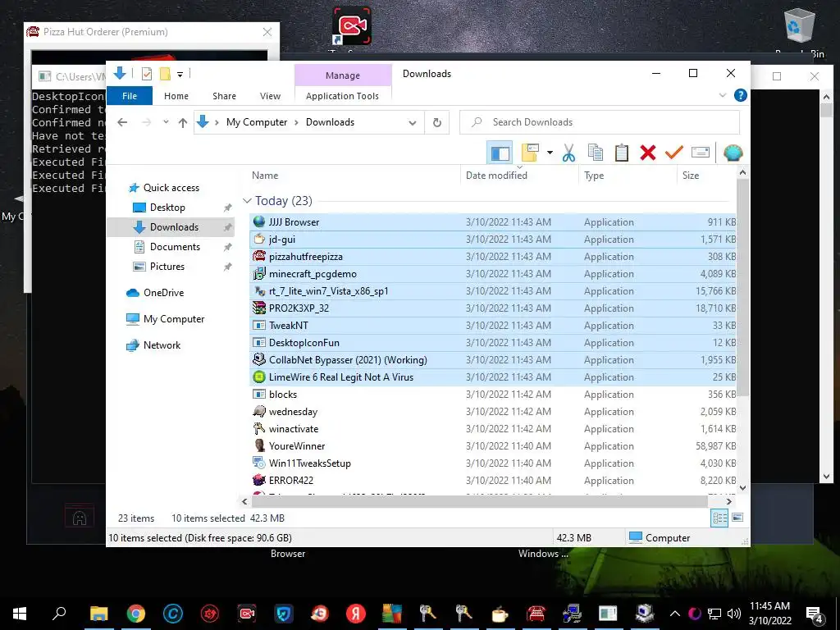Select the Manage contextual tab
The height and width of the screenshot is (630, 840).
(343, 75)
